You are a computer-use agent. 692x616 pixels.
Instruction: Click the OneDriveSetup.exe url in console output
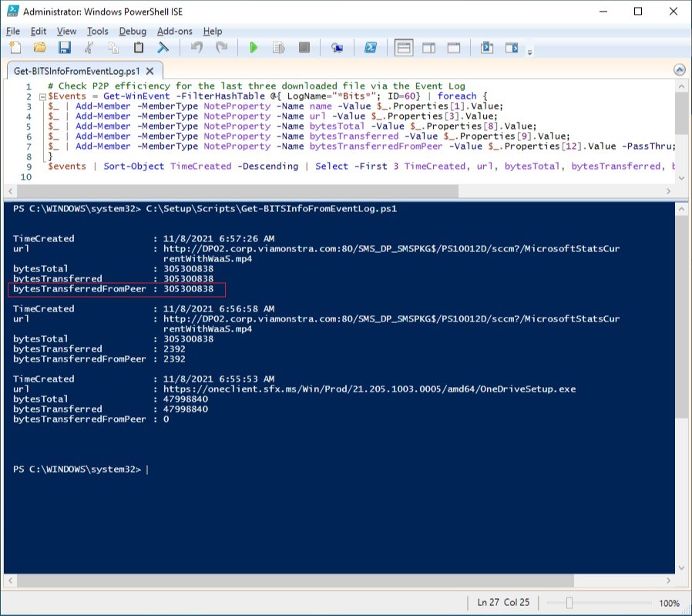click(369, 389)
